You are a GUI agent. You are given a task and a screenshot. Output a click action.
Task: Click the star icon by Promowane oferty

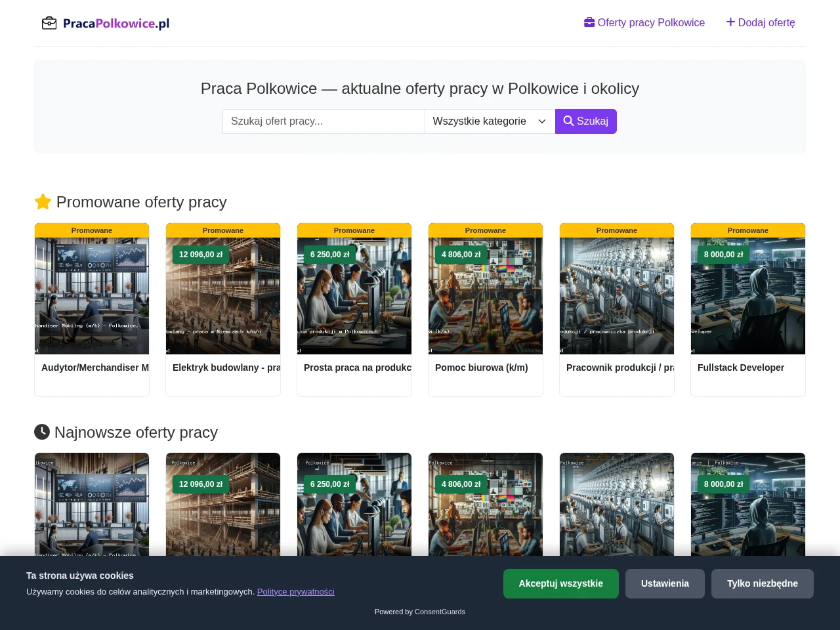43,201
